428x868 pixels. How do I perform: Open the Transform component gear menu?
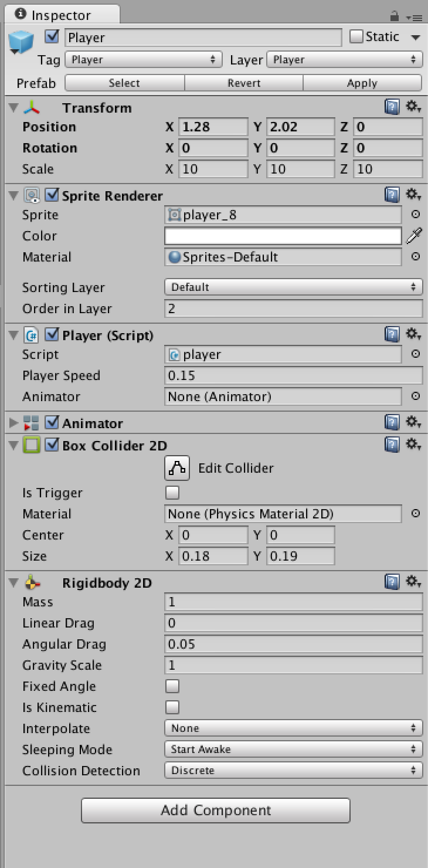coord(414,107)
